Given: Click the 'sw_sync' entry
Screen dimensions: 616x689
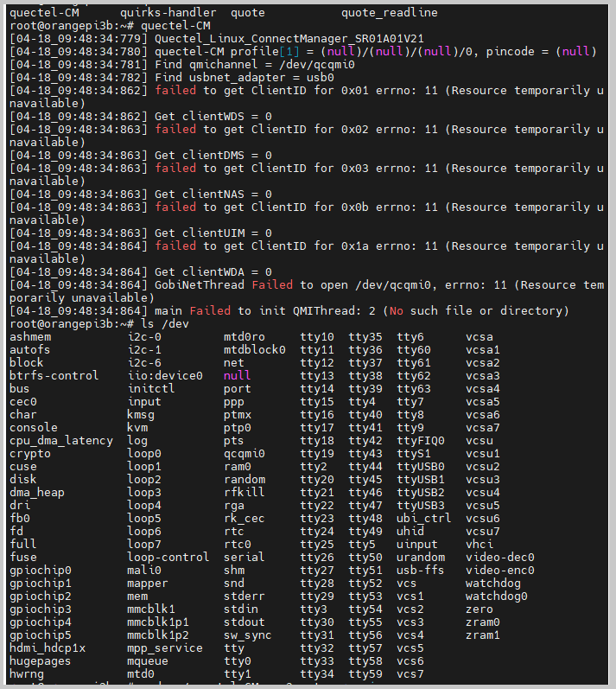Looking at the screenshot, I should click(x=248, y=635).
